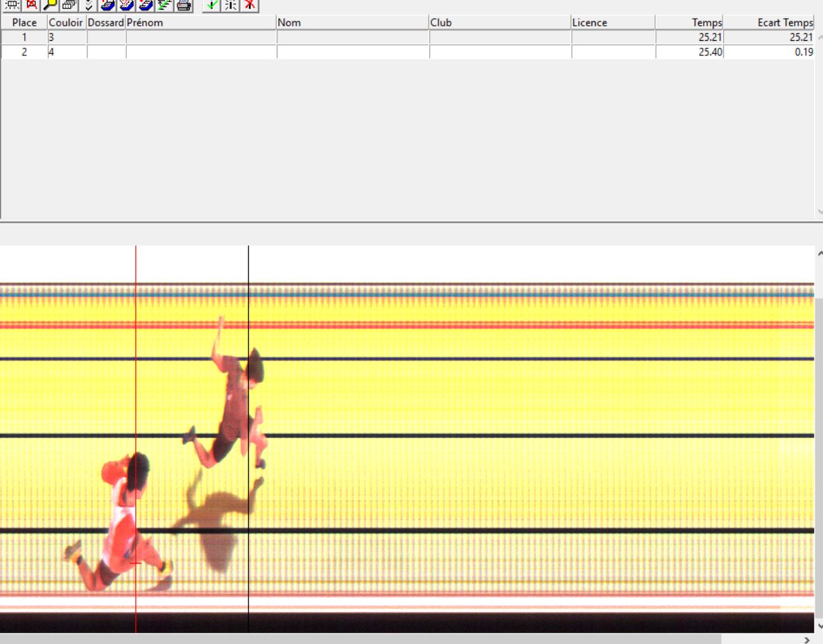This screenshot has width=823, height=644.
Task: Click the results table scrollbar down arrow
Action: pos(820,212)
